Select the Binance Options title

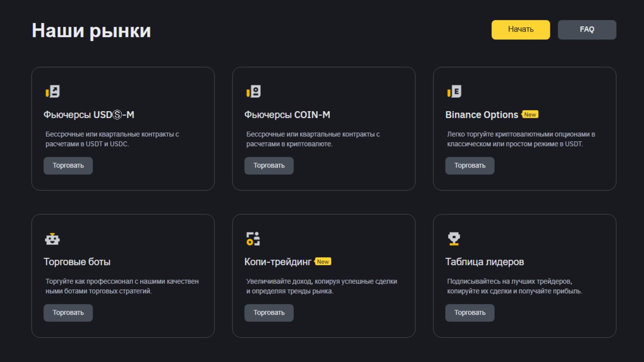tap(482, 115)
